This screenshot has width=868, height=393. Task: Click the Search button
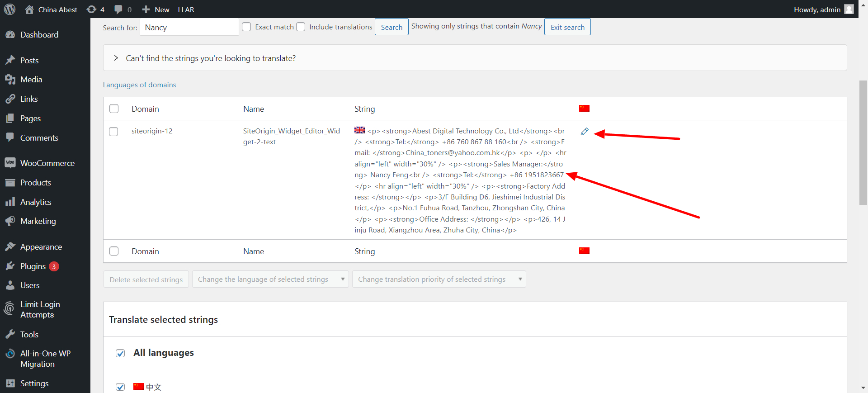392,27
